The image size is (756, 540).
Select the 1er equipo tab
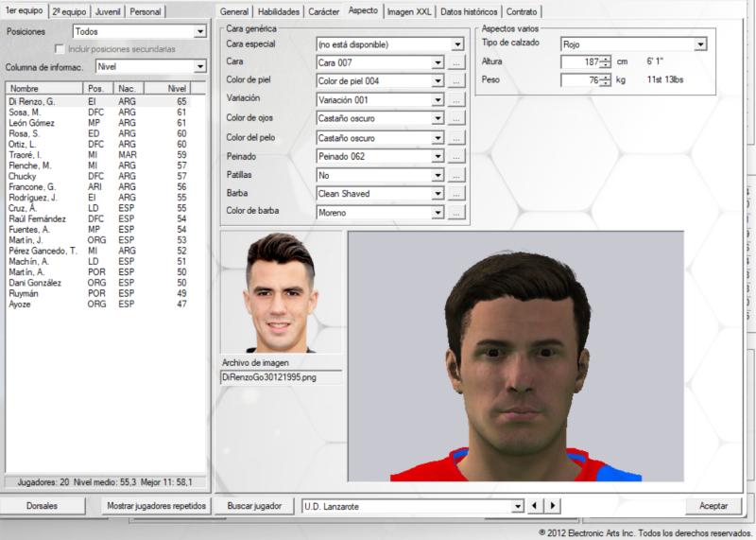[25, 10]
